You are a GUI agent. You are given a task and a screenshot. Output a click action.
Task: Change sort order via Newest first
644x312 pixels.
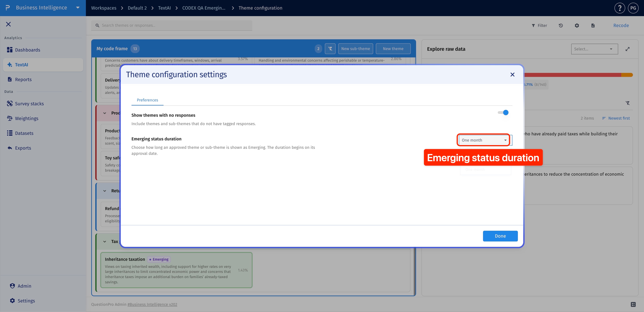[616, 118]
